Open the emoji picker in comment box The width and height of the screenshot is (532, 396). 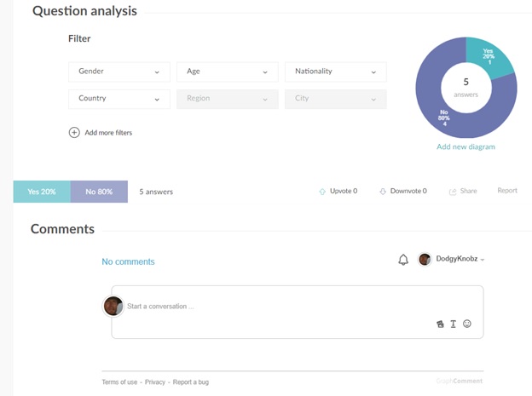[467, 324]
